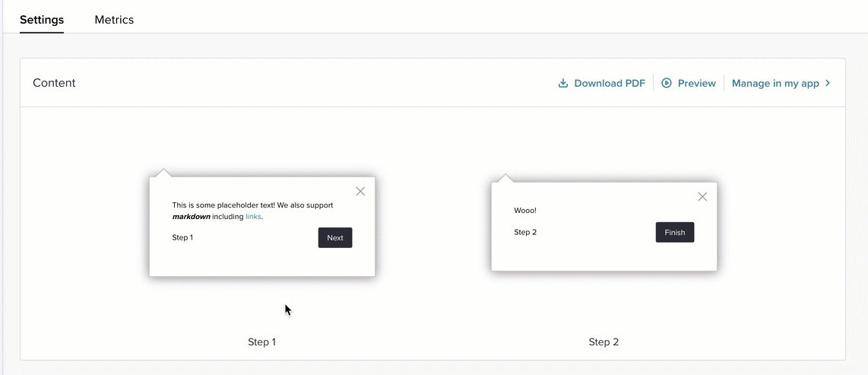Click the bold 'markdown' word

(x=191, y=217)
